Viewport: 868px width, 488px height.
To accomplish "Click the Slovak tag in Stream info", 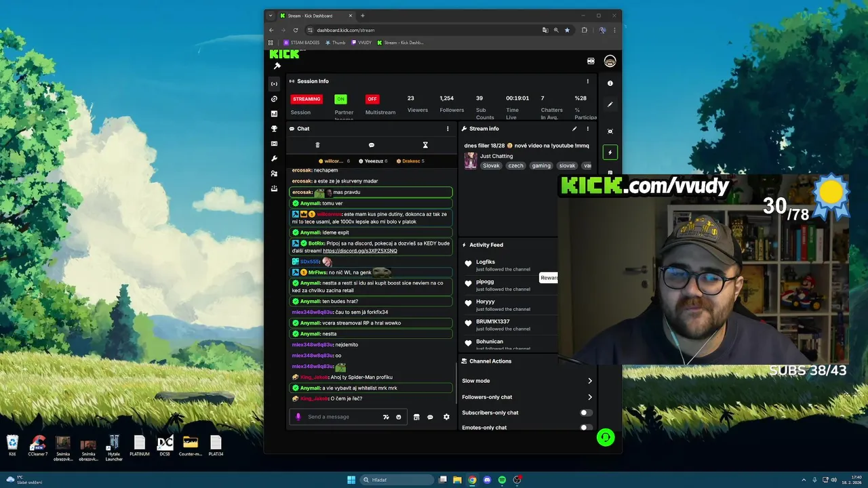I will (x=490, y=165).
